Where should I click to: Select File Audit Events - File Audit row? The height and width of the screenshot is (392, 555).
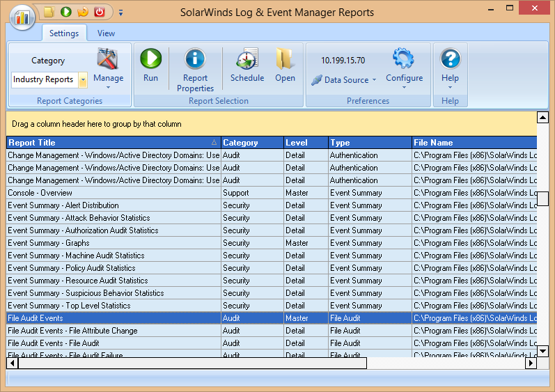(x=272, y=343)
